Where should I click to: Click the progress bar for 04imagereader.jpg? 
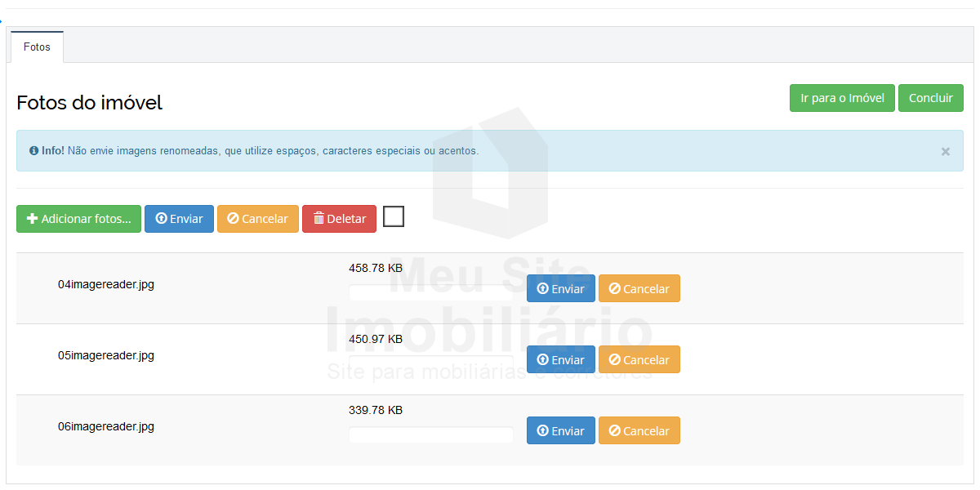click(431, 292)
